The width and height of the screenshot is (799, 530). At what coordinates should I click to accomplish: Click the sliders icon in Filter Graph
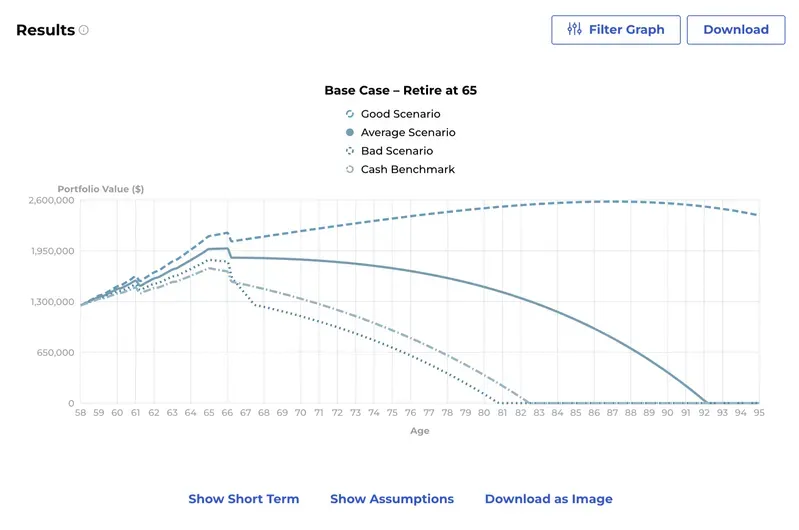[574, 29]
